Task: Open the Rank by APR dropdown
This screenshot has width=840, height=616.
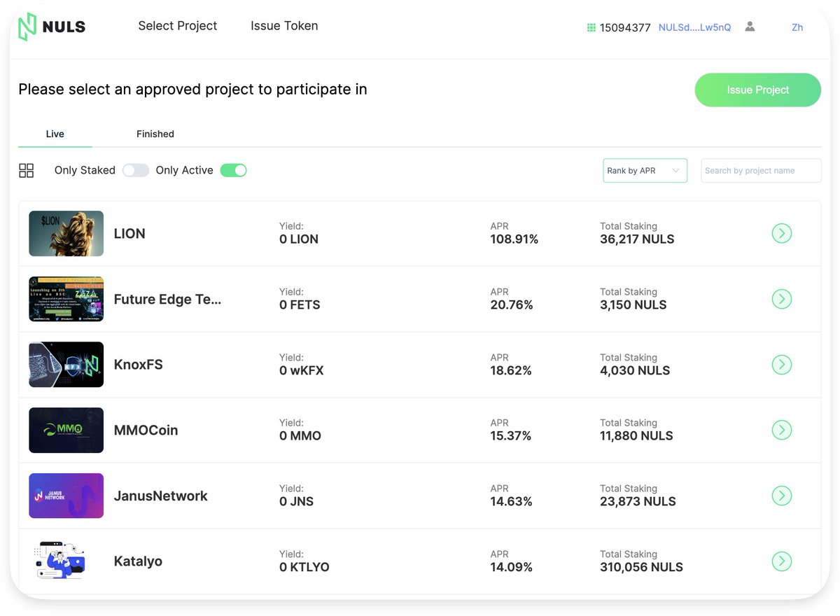Action: tap(645, 170)
